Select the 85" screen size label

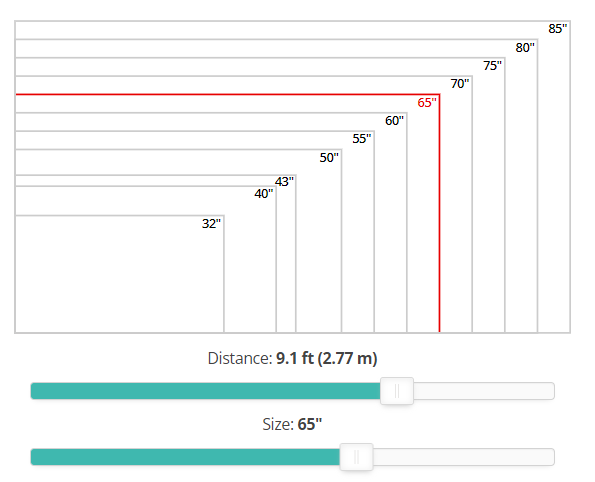pyautogui.click(x=557, y=29)
